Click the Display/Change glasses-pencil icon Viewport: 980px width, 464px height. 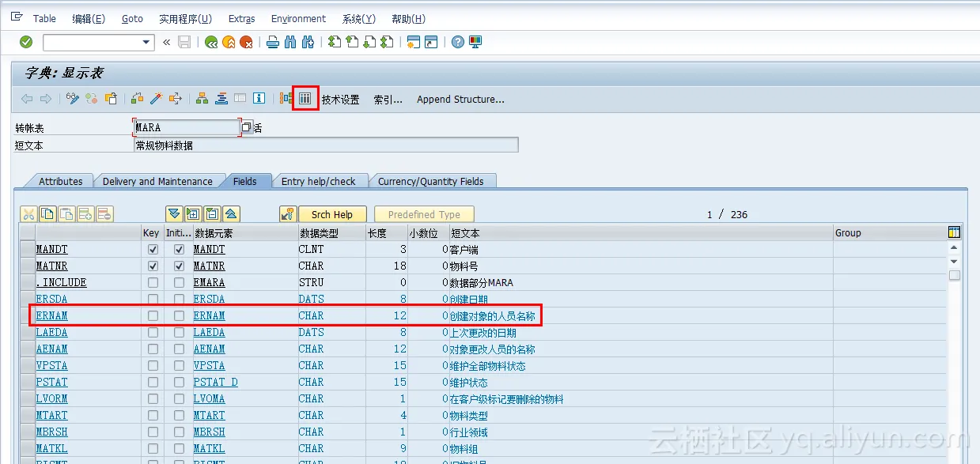[x=73, y=99]
